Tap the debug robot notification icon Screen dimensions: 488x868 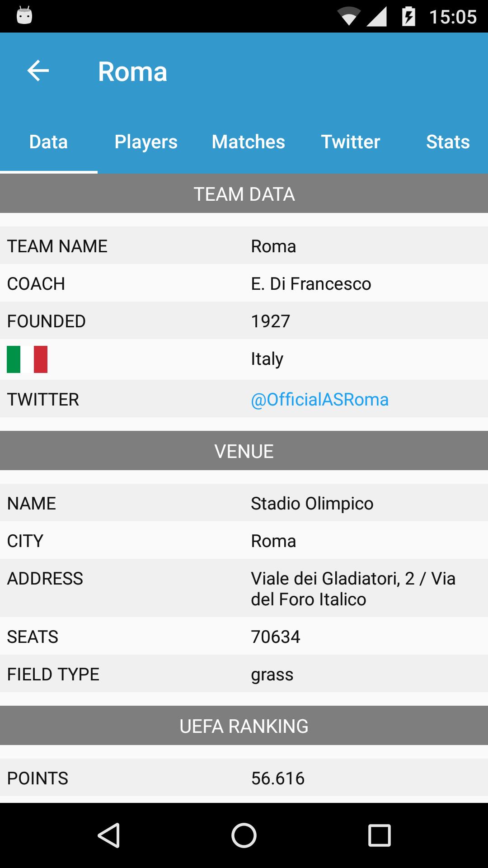point(24,16)
